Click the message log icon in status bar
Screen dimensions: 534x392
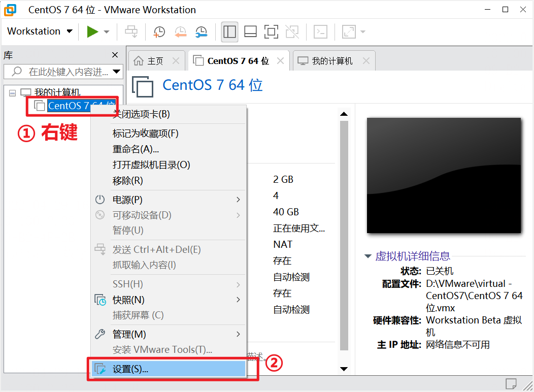(511, 384)
